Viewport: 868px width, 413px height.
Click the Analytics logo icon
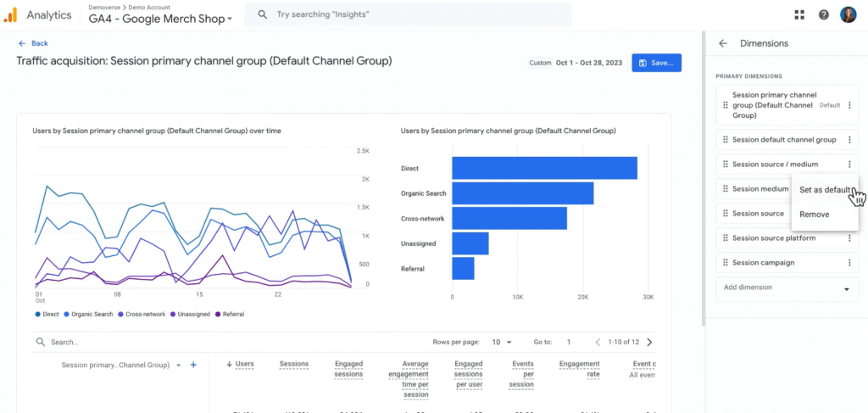tap(10, 15)
